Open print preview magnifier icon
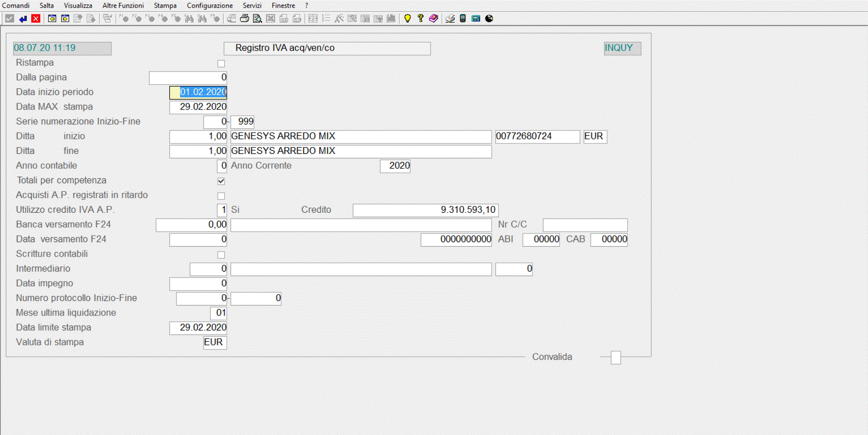The image size is (868, 435). (x=257, y=19)
